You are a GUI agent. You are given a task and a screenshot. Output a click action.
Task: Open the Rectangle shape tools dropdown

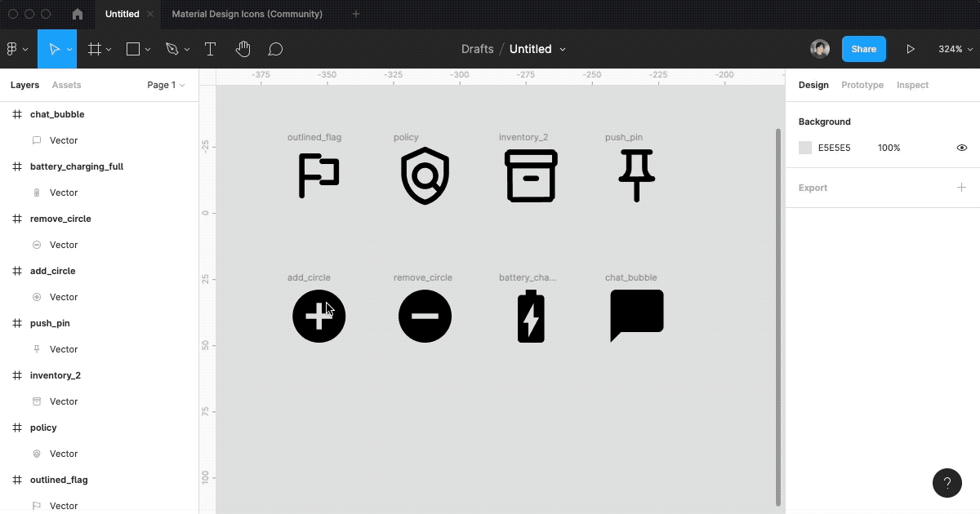point(148,49)
